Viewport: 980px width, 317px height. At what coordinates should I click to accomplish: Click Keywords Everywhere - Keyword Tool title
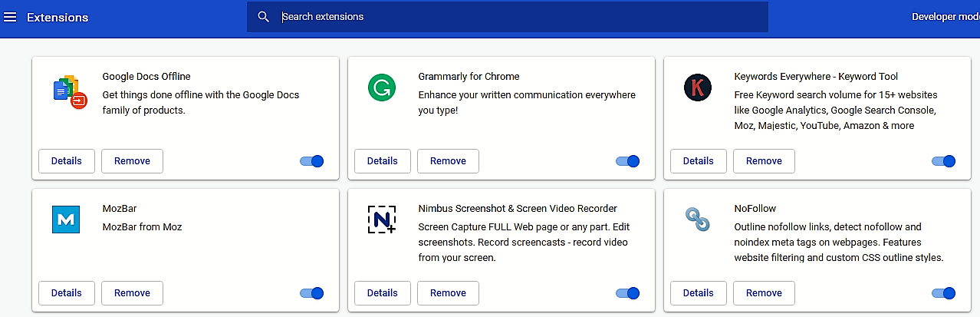[x=816, y=77]
